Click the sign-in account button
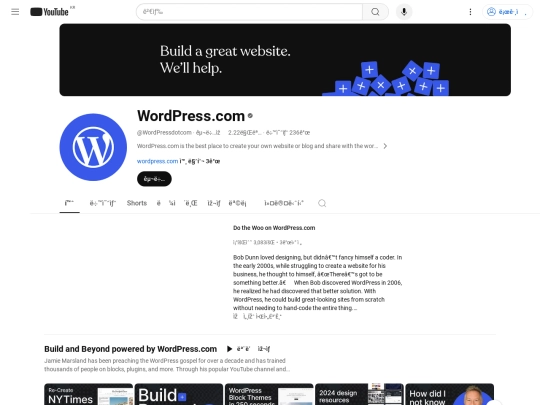This screenshot has height=405, width=540. pyautogui.click(x=507, y=12)
